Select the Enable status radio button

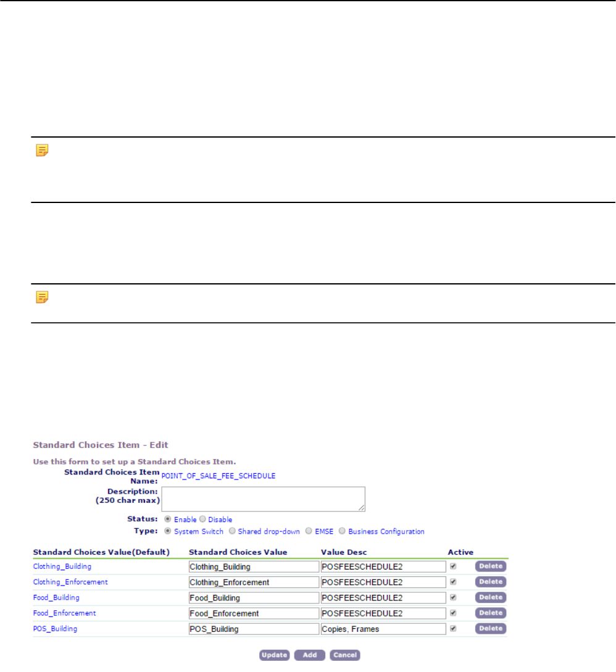pyautogui.click(x=168, y=519)
